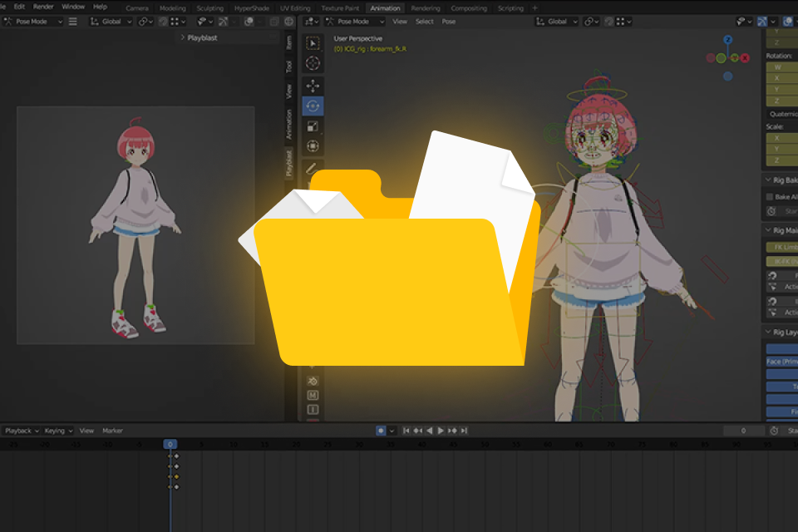Jump to the previous keyframe

pyautogui.click(x=418, y=431)
